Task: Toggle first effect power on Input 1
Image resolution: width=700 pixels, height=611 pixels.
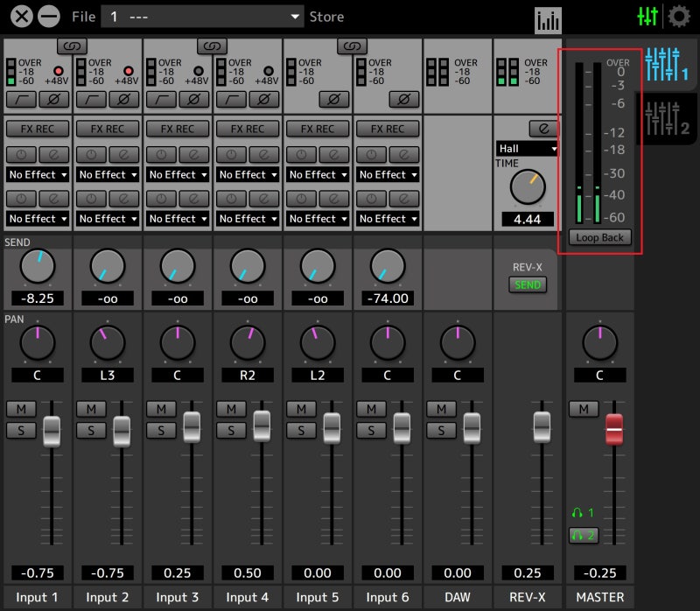Action: point(21,155)
